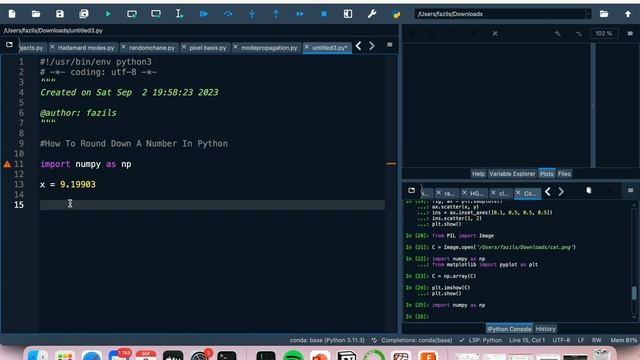
Task: Open a file via folder icon
Action: coord(36,14)
